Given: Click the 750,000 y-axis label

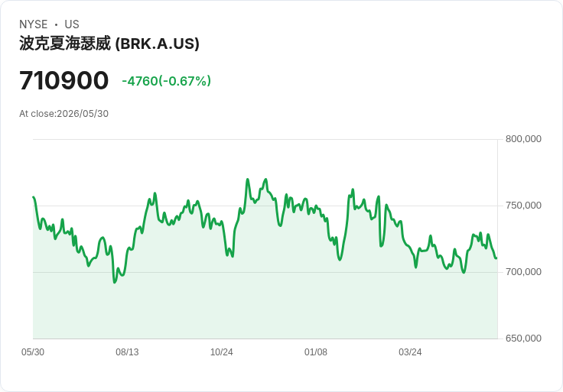Looking at the screenshot, I should 523,206.
